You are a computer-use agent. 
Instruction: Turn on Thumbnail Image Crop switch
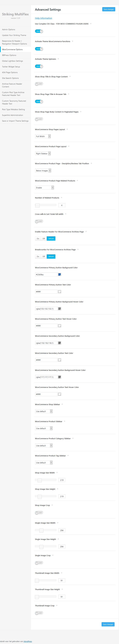(39, 613)
